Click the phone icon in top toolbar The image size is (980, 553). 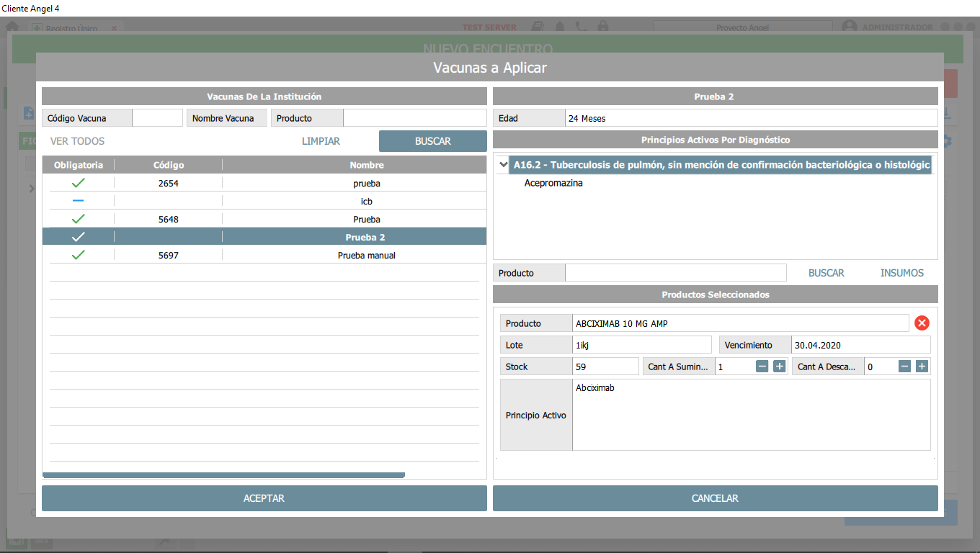(581, 26)
